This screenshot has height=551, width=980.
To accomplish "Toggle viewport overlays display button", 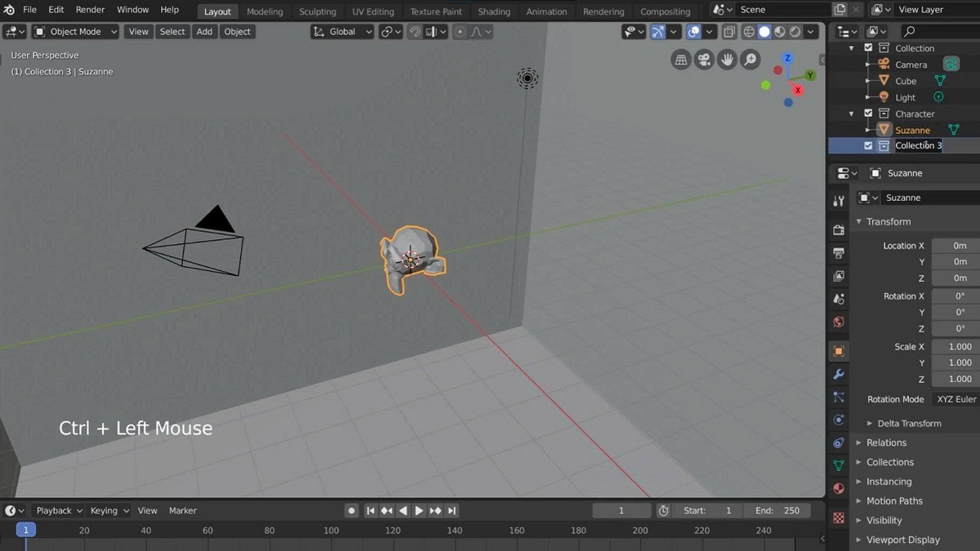I will [x=693, y=32].
